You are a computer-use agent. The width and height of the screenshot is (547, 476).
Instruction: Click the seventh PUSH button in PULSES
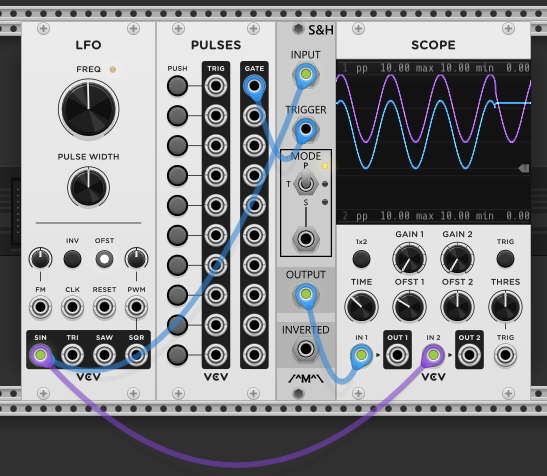coord(177,265)
